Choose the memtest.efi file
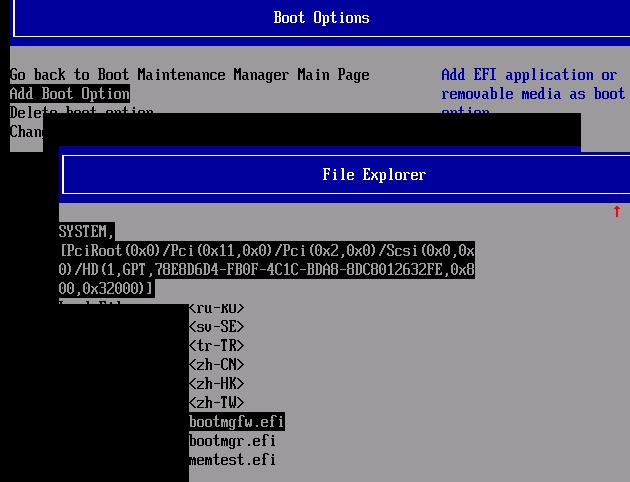 coord(232,460)
